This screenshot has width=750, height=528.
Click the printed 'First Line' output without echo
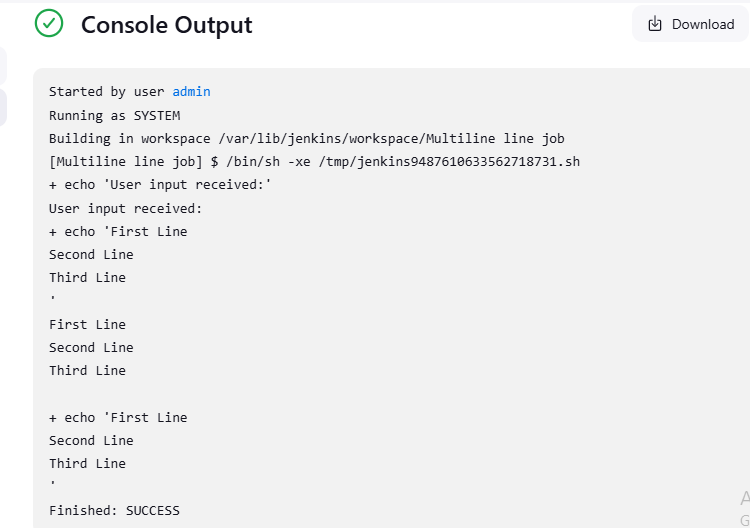point(87,324)
